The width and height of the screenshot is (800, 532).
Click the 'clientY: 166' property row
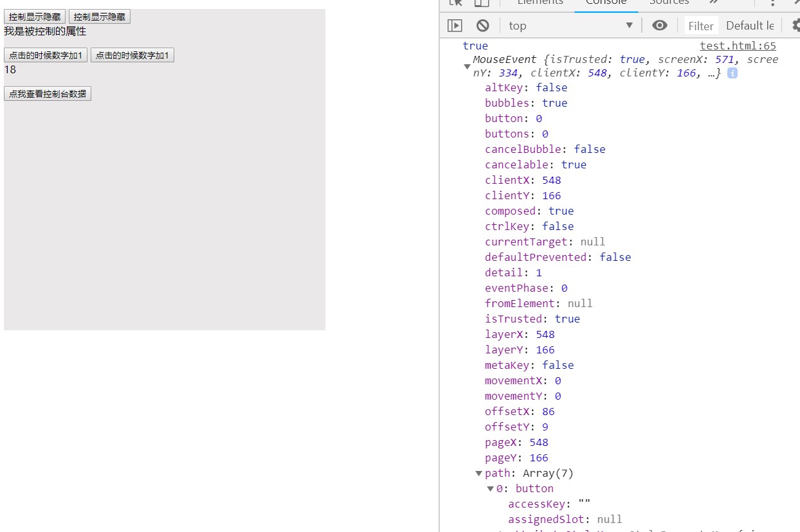click(x=523, y=195)
